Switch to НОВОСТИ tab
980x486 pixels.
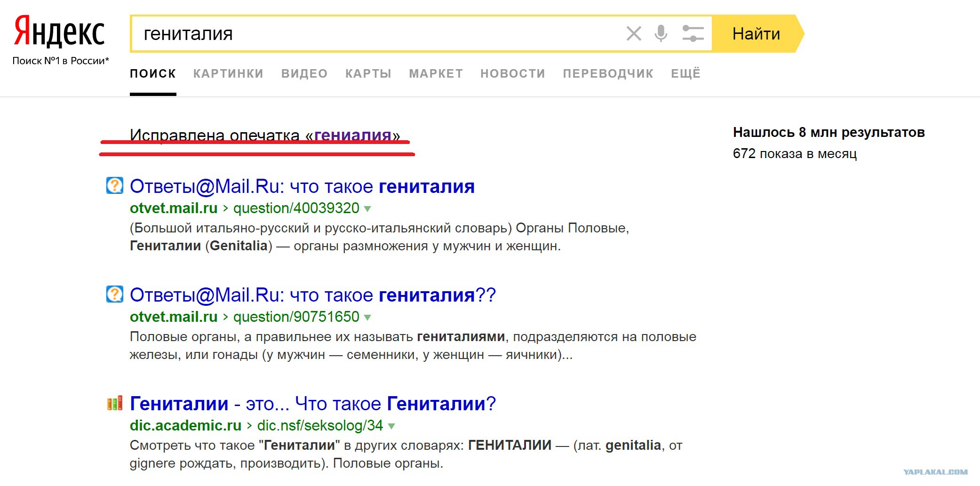(513, 73)
